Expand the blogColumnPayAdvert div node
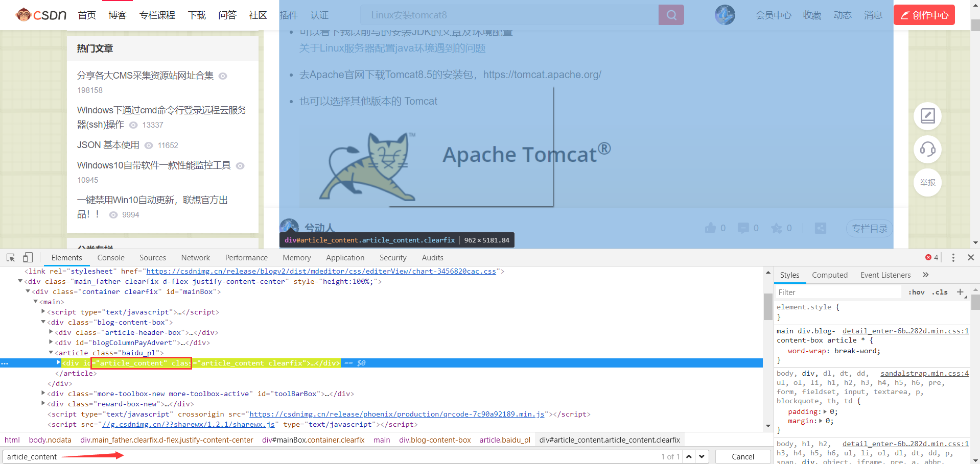The height and width of the screenshot is (464, 980). point(51,342)
